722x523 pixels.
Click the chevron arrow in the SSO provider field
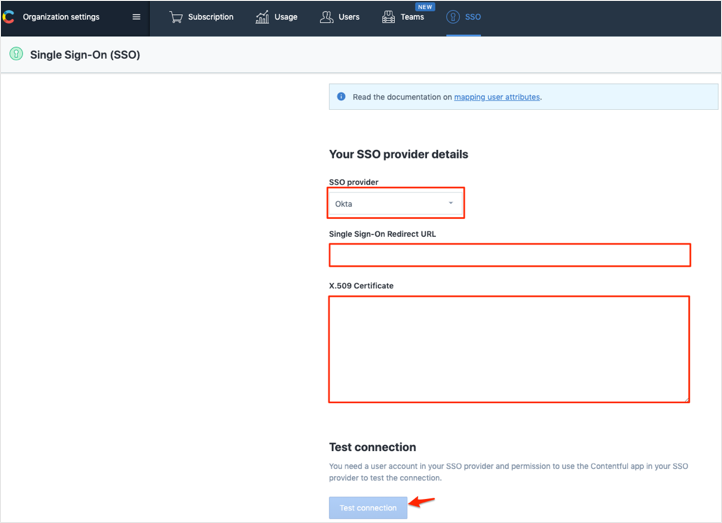[451, 204]
